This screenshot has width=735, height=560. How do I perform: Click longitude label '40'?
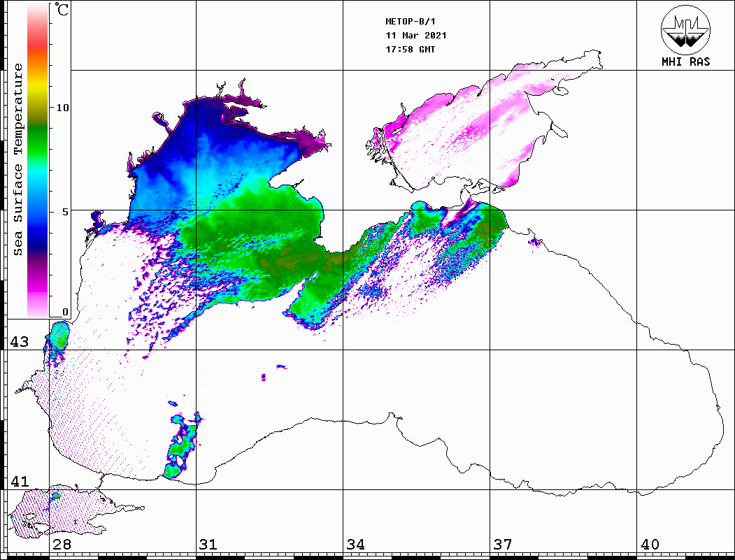click(650, 545)
